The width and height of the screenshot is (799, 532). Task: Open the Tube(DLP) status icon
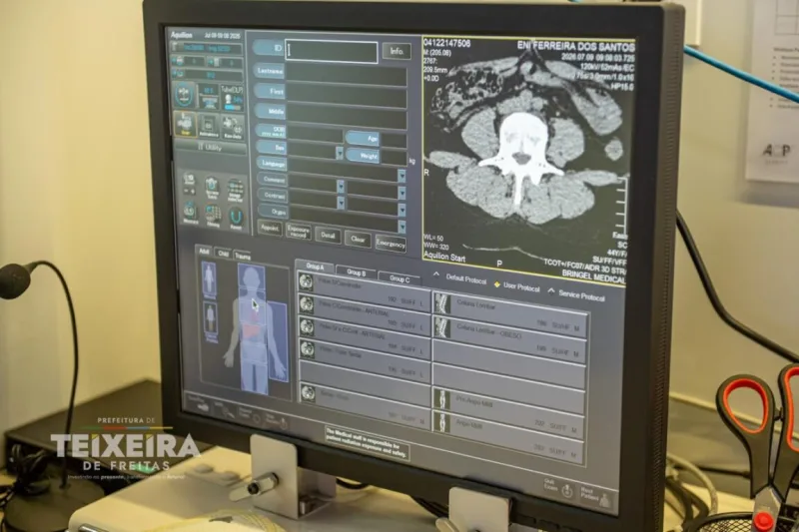(232, 97)
